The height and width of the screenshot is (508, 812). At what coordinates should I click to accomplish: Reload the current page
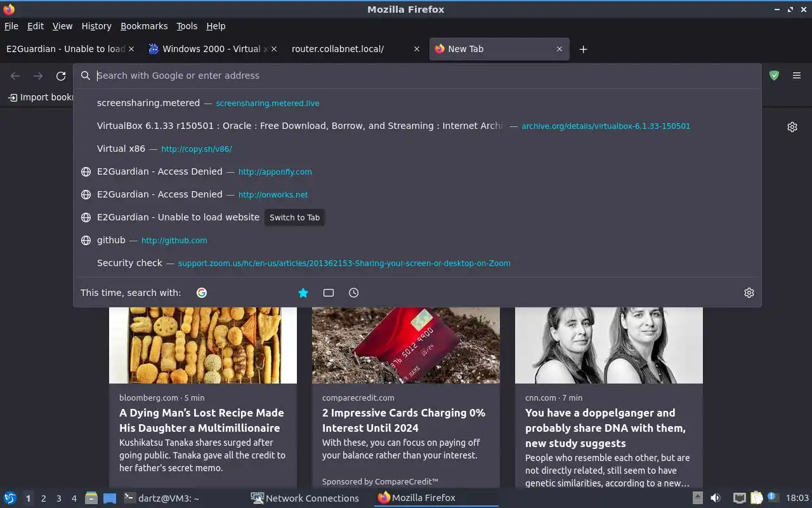(61, 76)
